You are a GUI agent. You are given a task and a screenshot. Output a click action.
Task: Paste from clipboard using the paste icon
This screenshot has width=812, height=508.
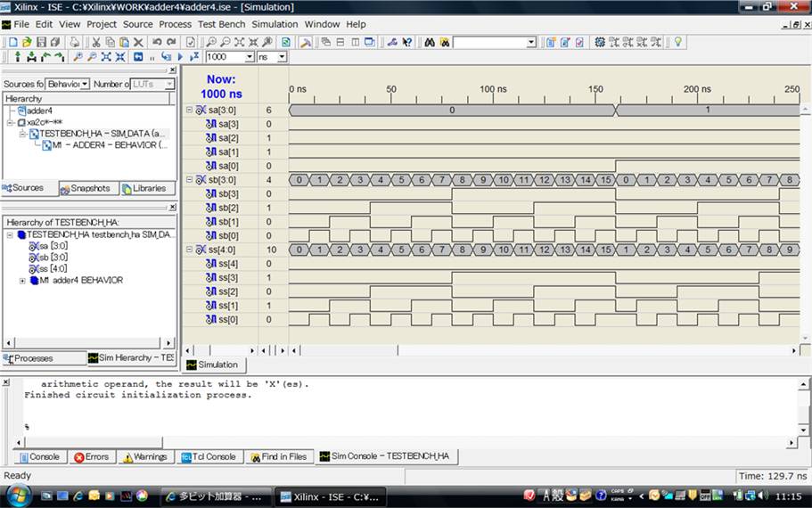tap(124, 43)
